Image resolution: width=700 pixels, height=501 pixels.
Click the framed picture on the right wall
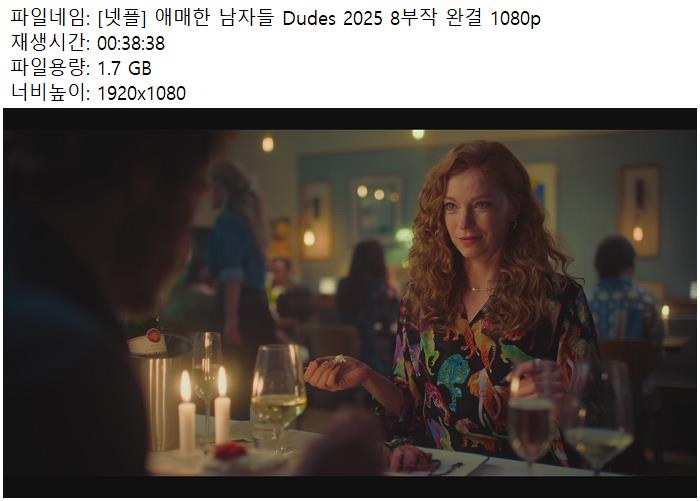[639, 210]
